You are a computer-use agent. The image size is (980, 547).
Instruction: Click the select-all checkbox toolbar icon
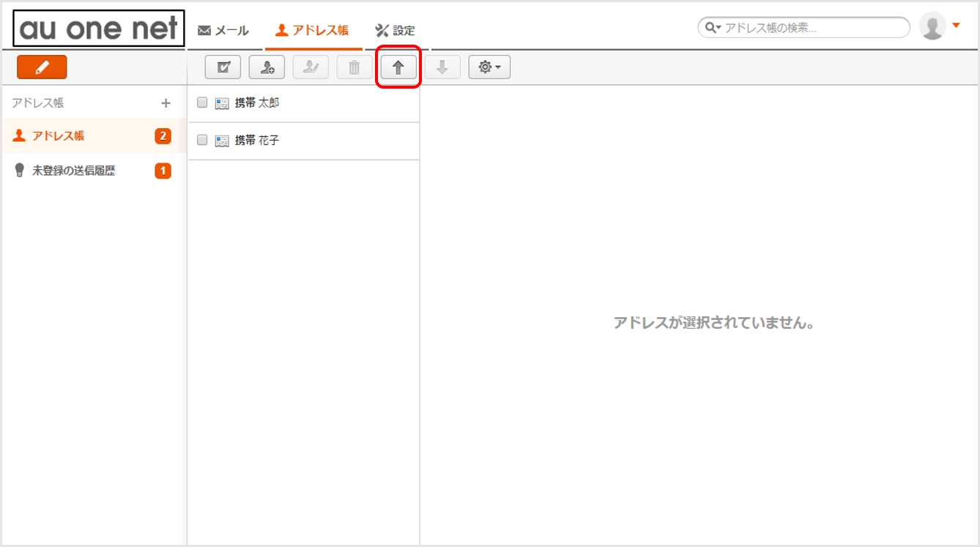(222, 67)
